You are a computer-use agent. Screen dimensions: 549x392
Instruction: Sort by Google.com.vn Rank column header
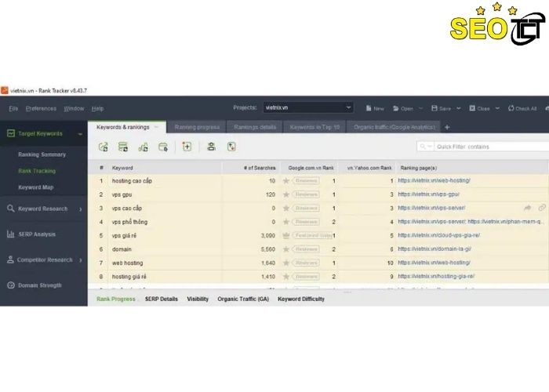[x=309, y=168]
